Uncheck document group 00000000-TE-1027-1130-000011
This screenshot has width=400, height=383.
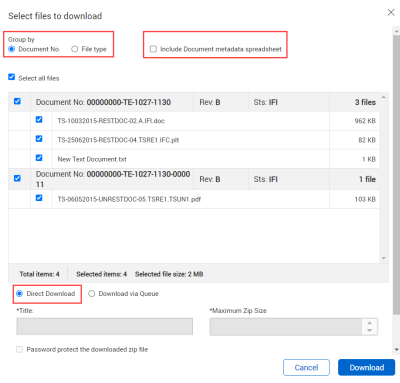(x=17, y=178)
